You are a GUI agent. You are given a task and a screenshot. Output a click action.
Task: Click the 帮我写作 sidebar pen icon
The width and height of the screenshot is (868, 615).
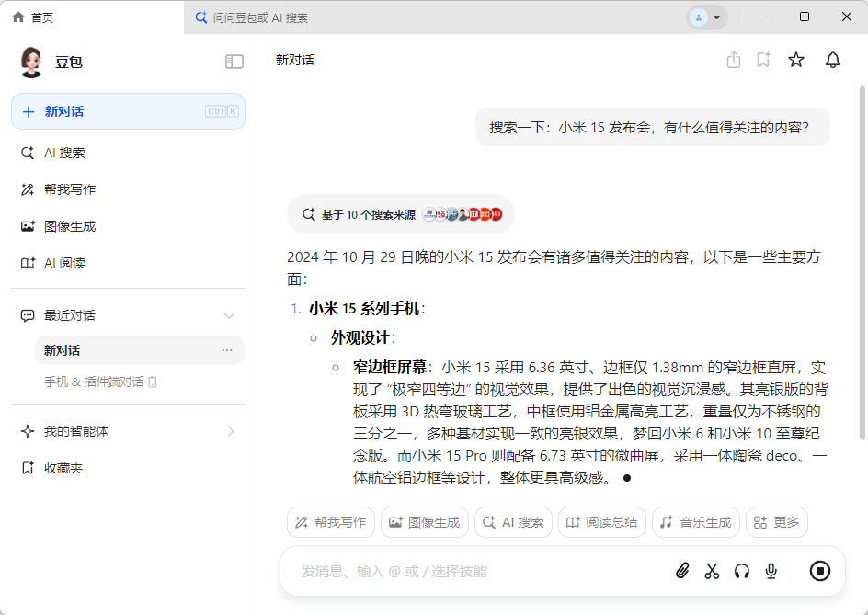click(x=28, y=189)
